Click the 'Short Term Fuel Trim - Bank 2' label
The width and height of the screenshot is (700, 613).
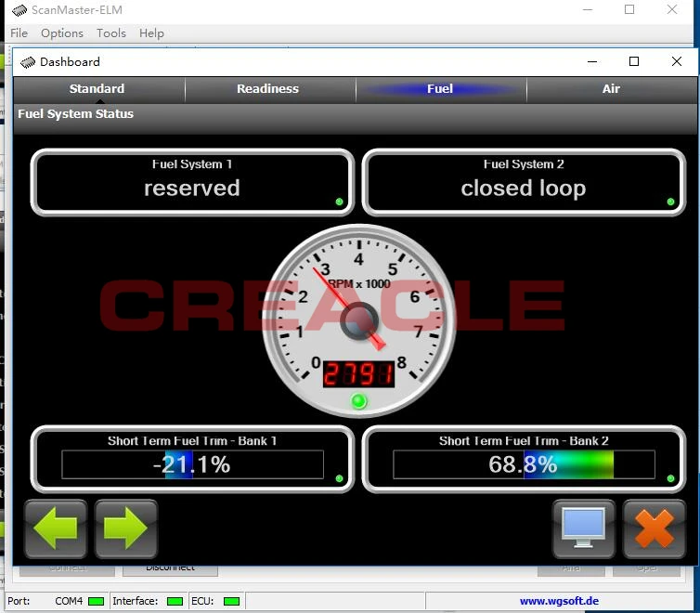524,441
